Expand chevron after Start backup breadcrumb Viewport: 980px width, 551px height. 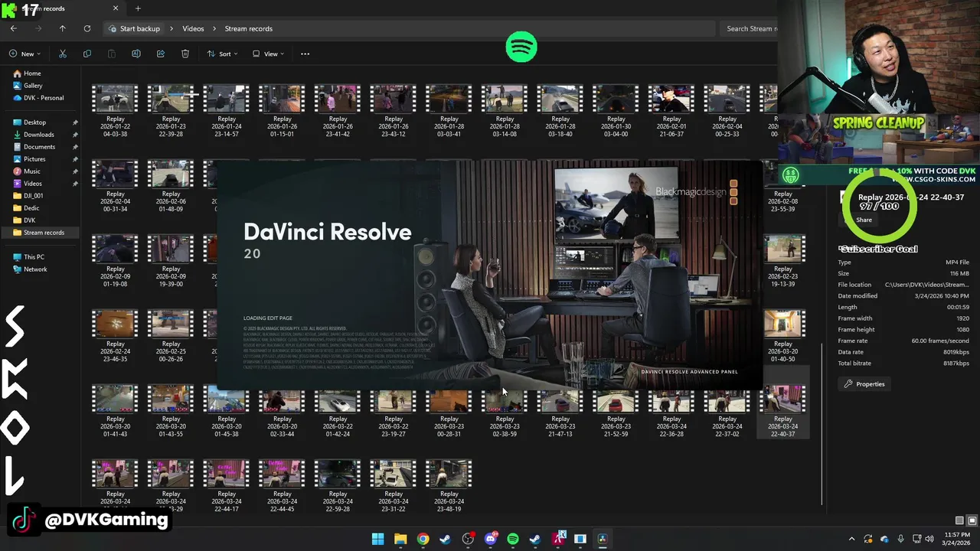tap(171, 28)
